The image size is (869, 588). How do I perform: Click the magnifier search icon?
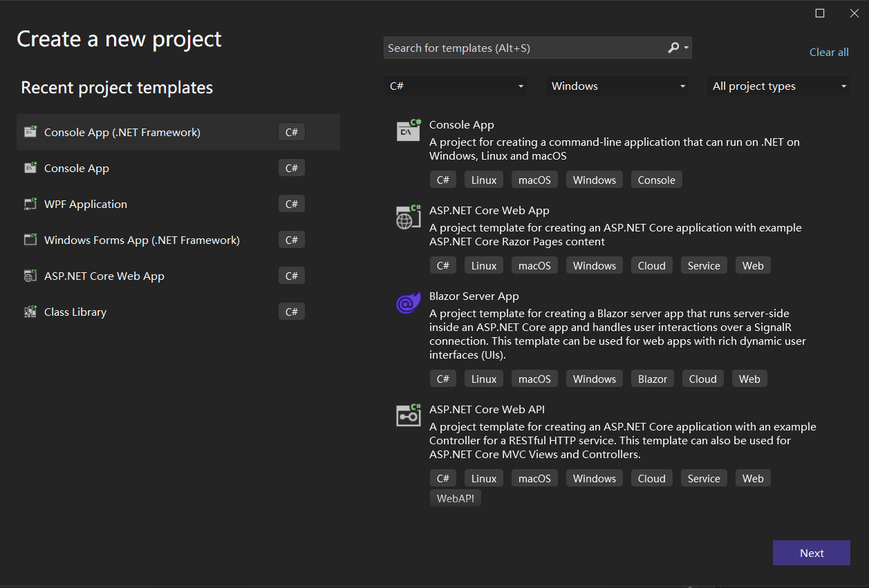tap(673, 48)
